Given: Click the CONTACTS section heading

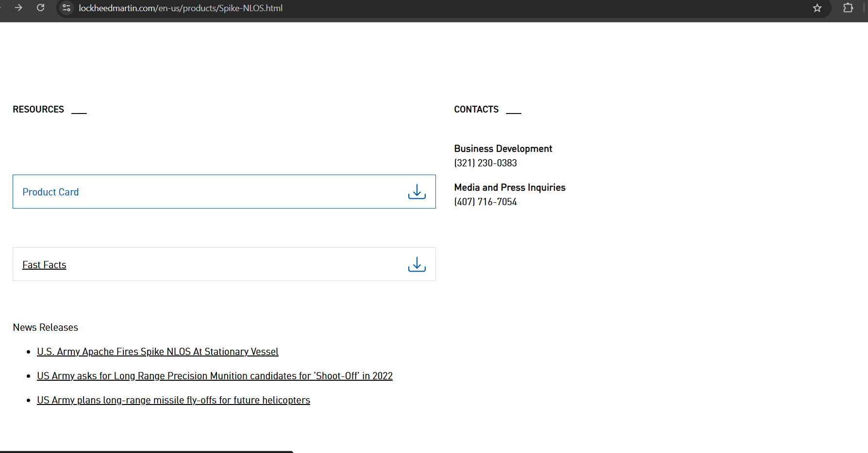Looking at the screenshot, I should coord(476,110).
